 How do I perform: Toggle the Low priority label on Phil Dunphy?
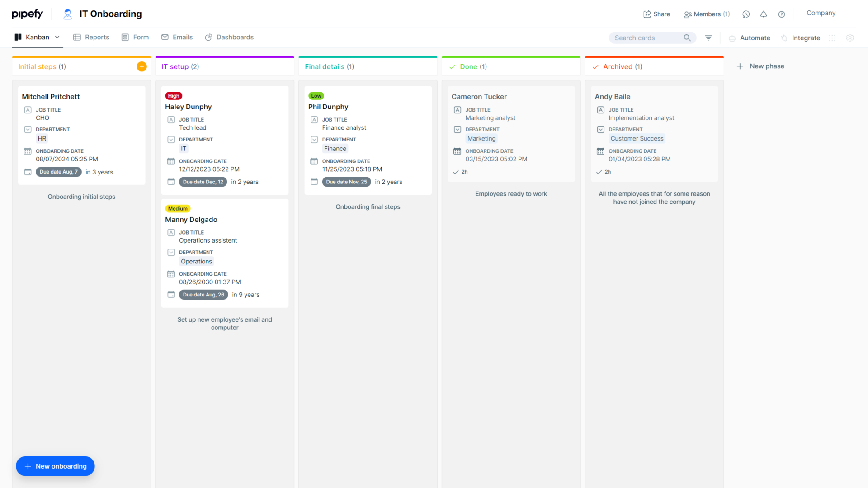point(316,95)
